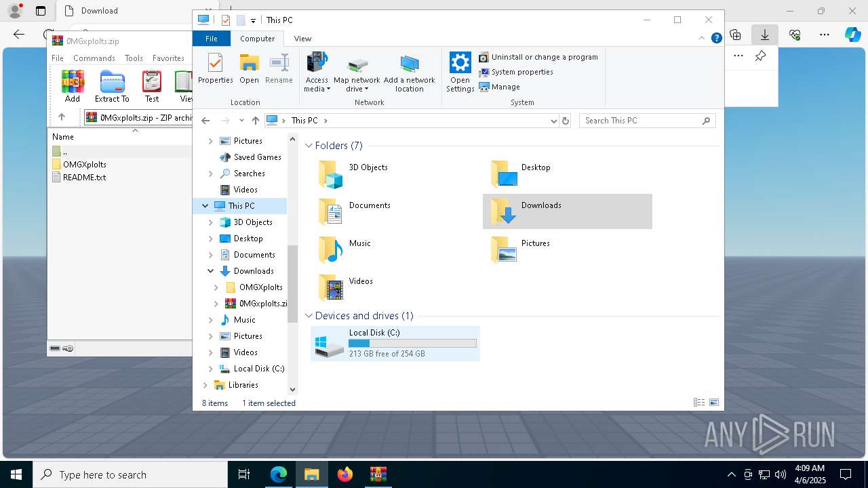Click the Open folder ribbon icon
Screen dimensions: 868x488
(249, 69)
